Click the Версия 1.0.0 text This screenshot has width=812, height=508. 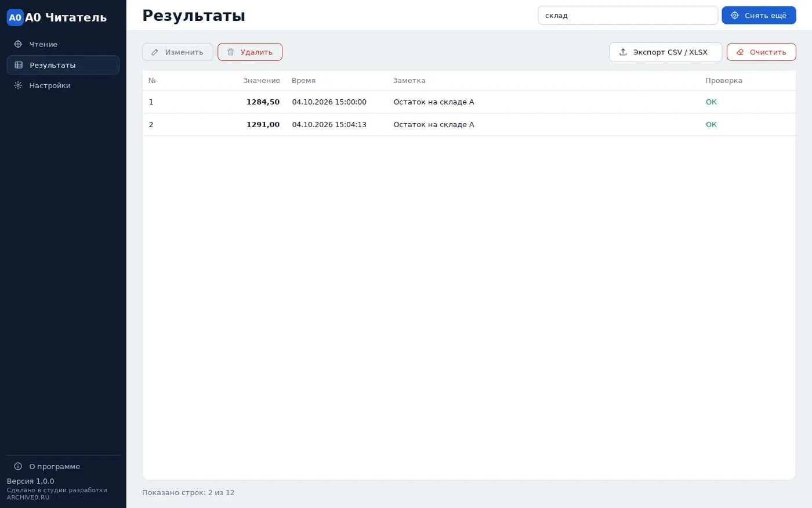[x=30, y=481]
